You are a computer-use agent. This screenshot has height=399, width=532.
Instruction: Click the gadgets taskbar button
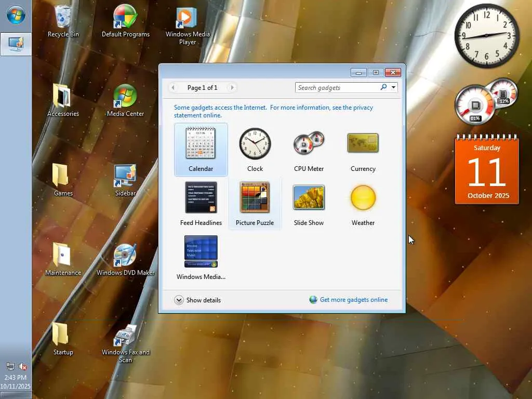point(16,44)
